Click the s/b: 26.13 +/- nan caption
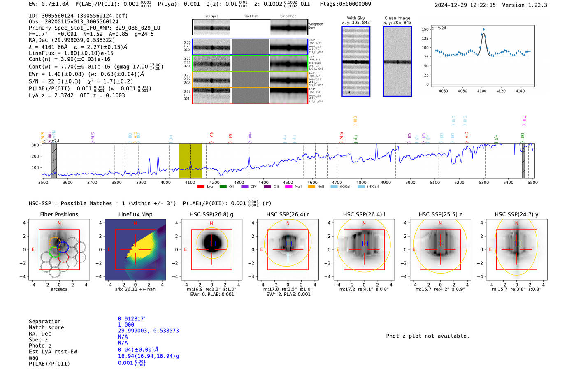Screen dimensions: 576x392 [x=135, y=289]
